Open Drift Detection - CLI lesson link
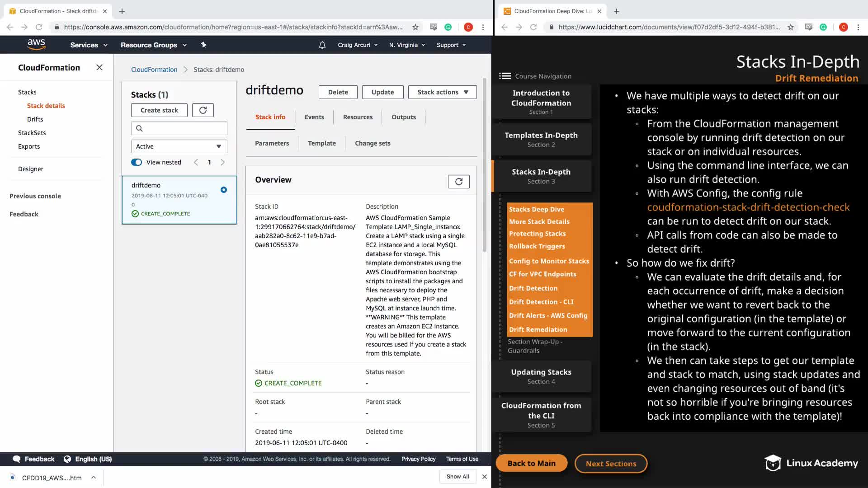The height and width of the screenshot is (488, 868). coord(541,302)
